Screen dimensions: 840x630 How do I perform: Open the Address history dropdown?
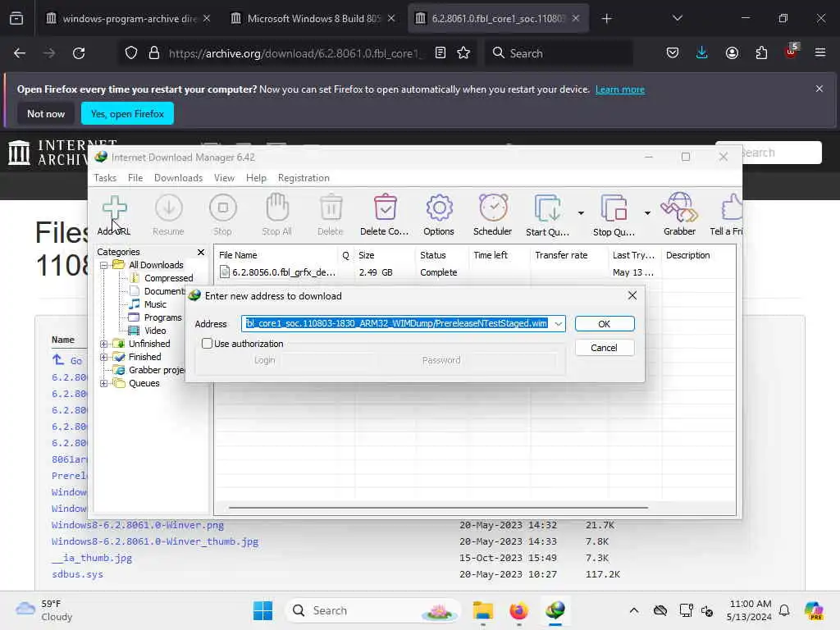coord(558,323)
